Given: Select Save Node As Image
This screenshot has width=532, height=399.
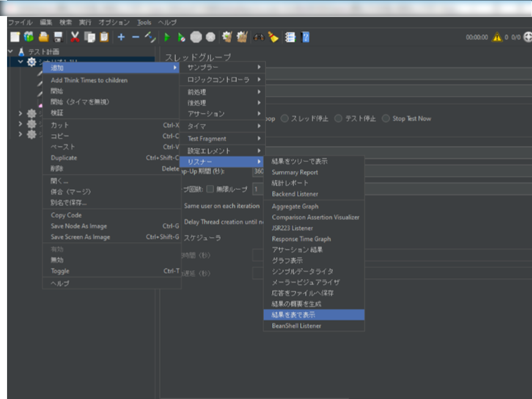Looking at the screenshot, I should coord(112,226).
